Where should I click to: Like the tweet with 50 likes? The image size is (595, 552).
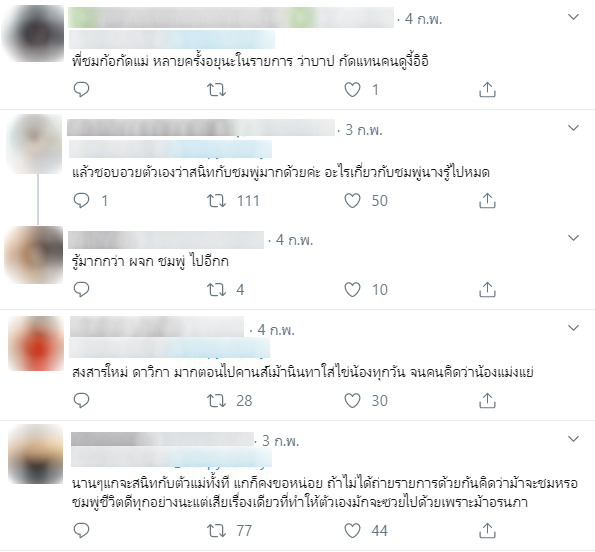coord(352,201)
